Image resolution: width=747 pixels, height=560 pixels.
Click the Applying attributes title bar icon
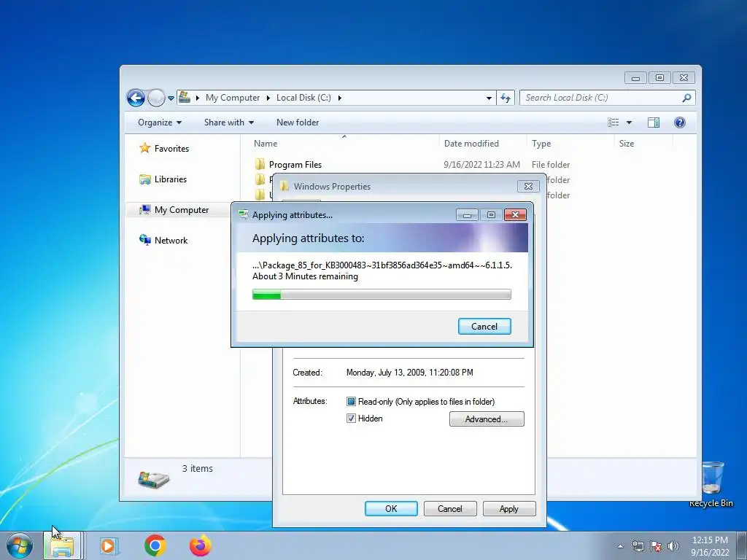pos(244,215)
